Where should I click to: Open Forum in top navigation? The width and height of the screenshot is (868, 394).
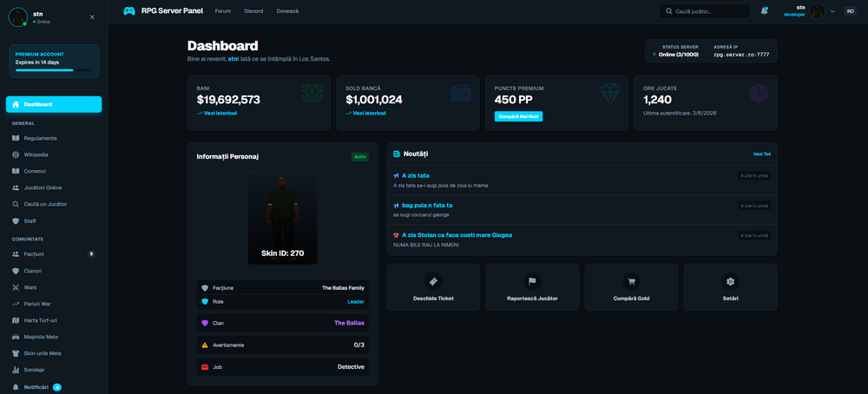pos(222,11)
